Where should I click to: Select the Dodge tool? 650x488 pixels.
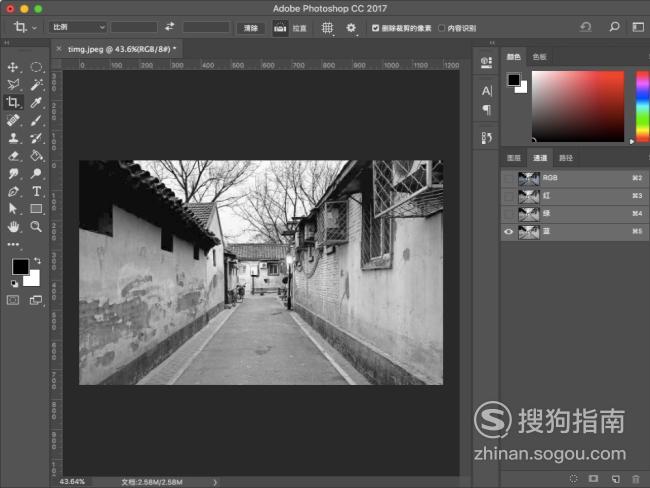tap(36, 173)
